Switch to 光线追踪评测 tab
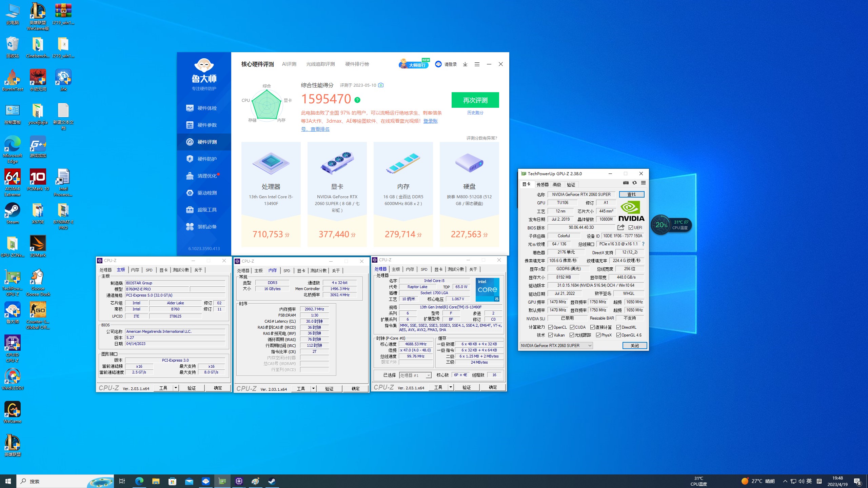This screenshot has width=868, height=488. tap(320, 64)
